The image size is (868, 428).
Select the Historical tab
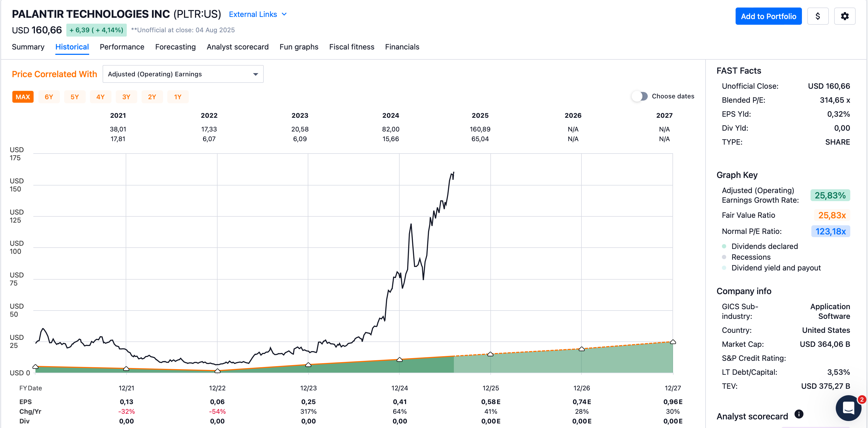[x=72, y=47]
